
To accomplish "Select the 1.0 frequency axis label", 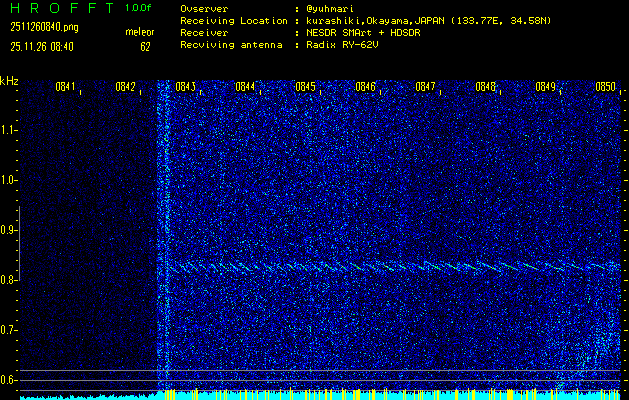I will click(9, 180).
